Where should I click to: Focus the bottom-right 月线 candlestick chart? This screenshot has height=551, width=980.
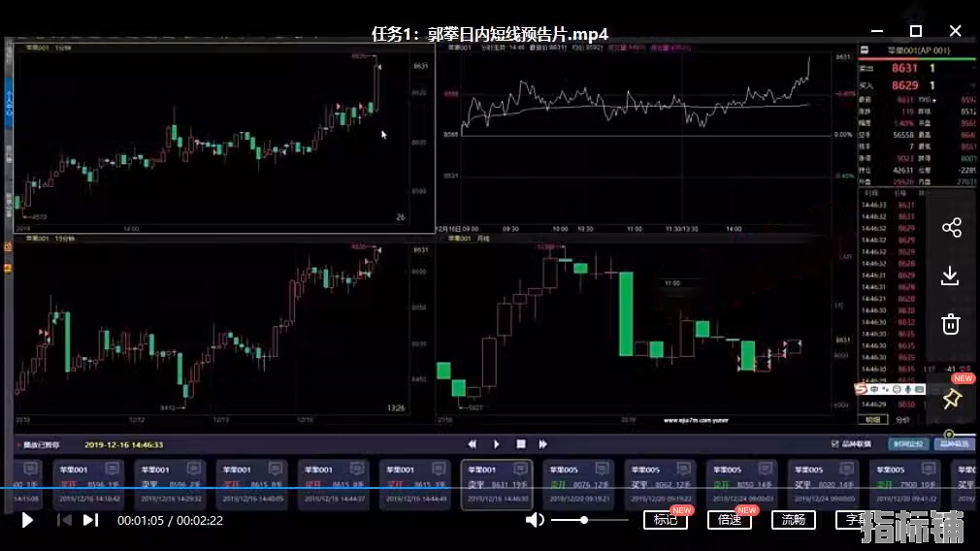point(645,330)
